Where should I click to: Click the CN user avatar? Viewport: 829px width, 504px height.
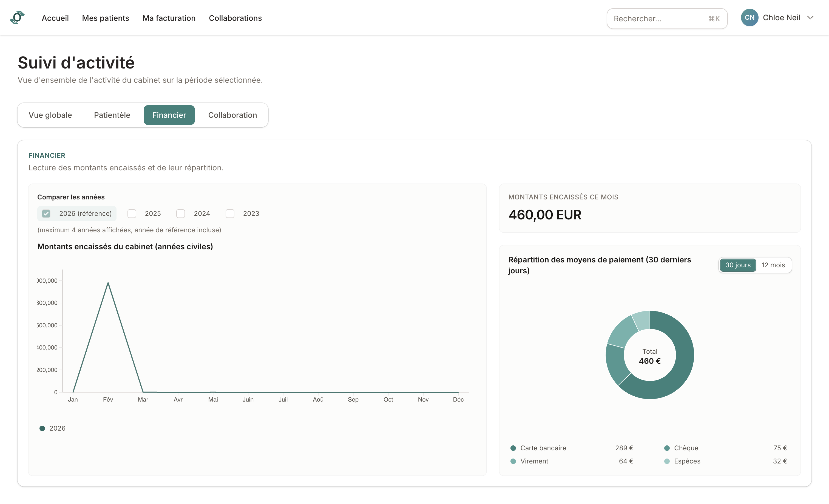pyautogui.click(x=749, y=18)
